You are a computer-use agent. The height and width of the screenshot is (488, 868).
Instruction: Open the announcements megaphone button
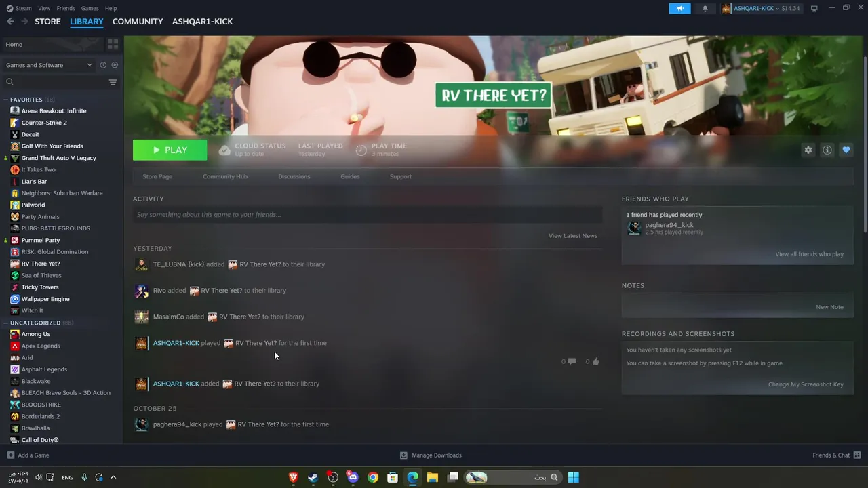point(679,8)
